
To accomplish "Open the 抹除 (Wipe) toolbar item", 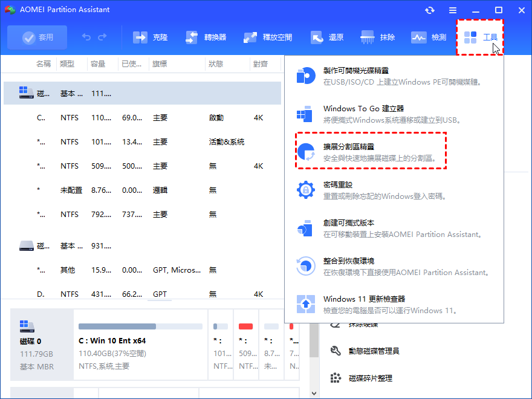I will coord(378,37).
